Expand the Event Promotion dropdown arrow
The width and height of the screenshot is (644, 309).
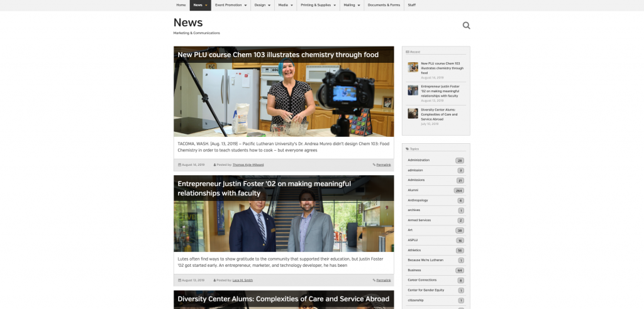(246, 5)
